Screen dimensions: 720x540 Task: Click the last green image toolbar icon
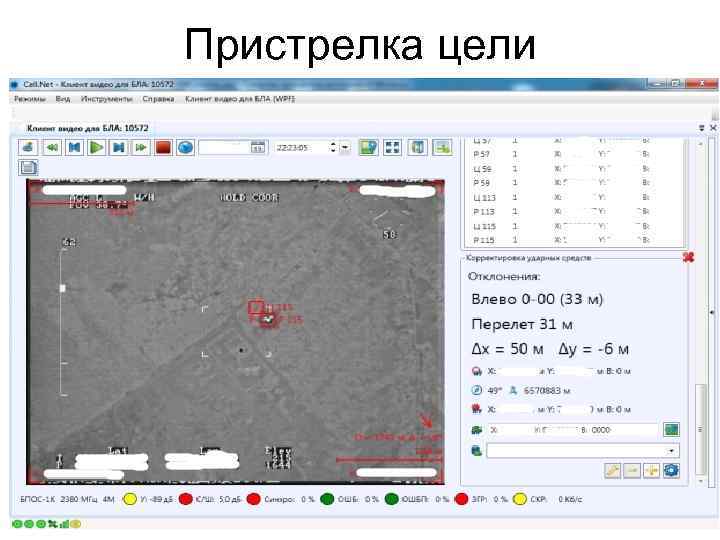[442, 147]
